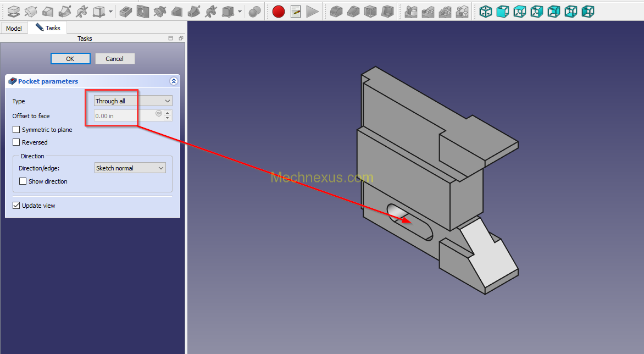Activate the Additive helix tool

pos(81,12)
